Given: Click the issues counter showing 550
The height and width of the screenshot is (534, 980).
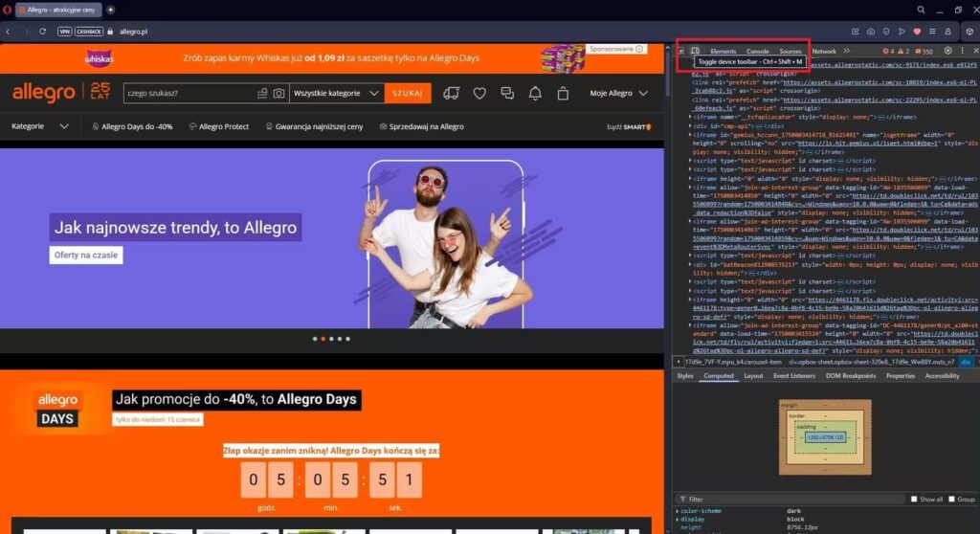Looking at the screenshot, I should click(924, 52).
